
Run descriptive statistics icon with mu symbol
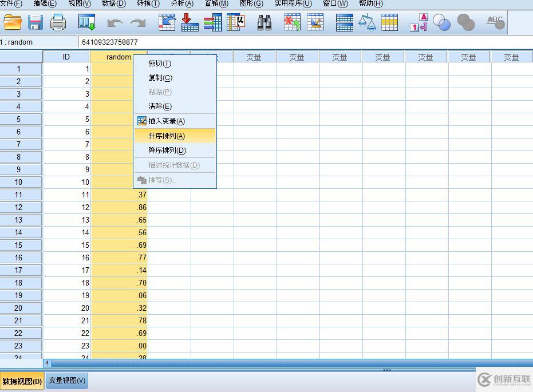pos(236,22)
